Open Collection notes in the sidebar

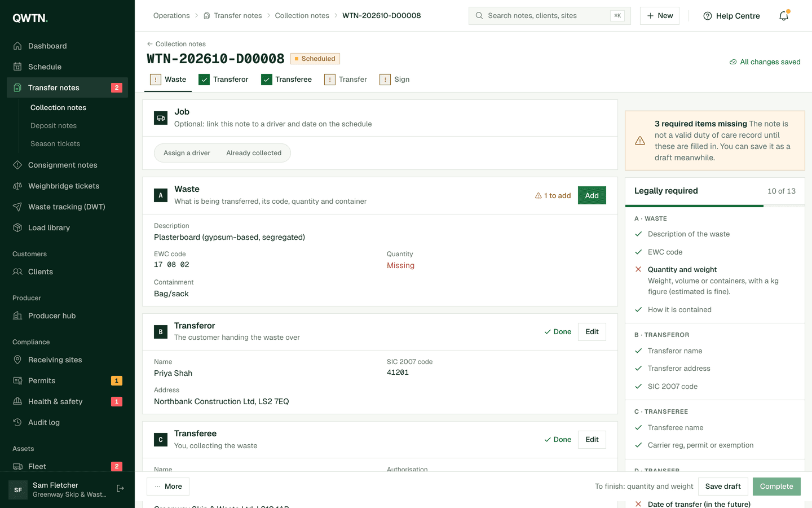tap(58, 108)
